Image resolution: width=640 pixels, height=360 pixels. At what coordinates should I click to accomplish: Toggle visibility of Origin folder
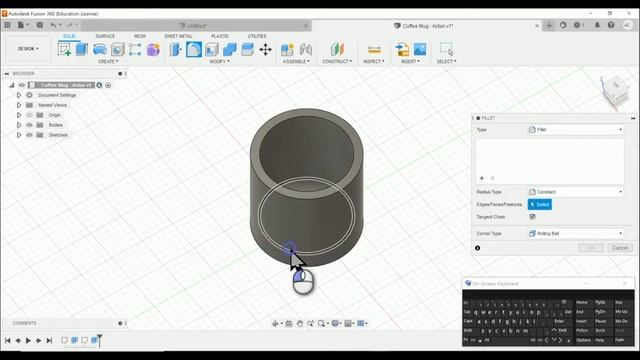(29, 115)
